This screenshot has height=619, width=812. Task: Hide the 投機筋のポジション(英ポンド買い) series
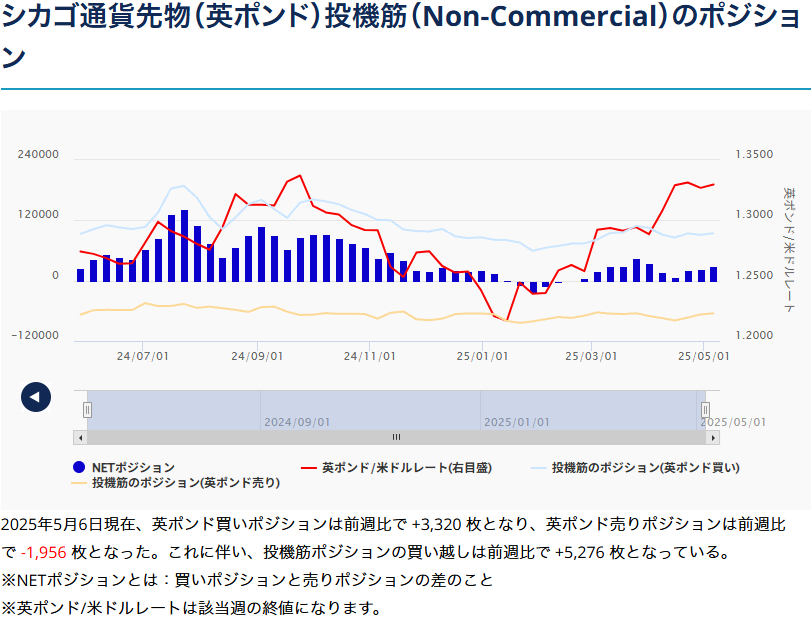tap(645, 467)
